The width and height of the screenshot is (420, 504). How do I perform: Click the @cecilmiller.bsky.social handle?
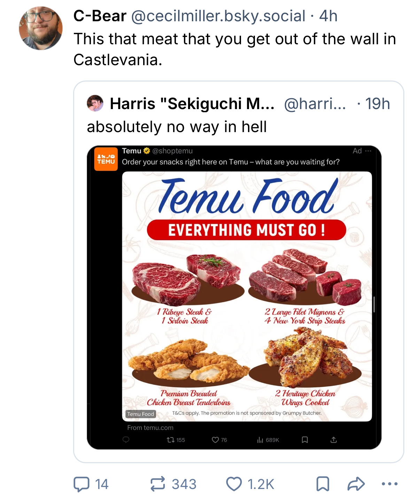click(x=218, y=16)
